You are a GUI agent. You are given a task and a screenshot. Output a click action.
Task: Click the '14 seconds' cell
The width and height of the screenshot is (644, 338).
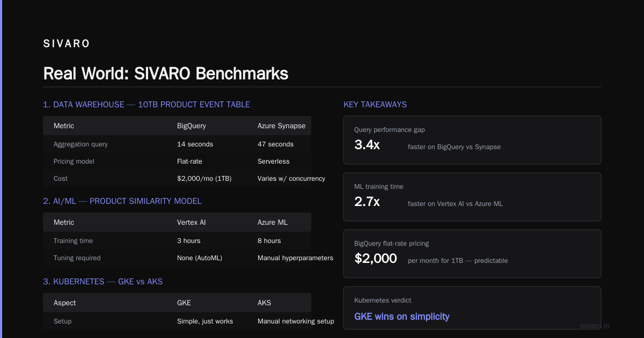coord(195,144)
